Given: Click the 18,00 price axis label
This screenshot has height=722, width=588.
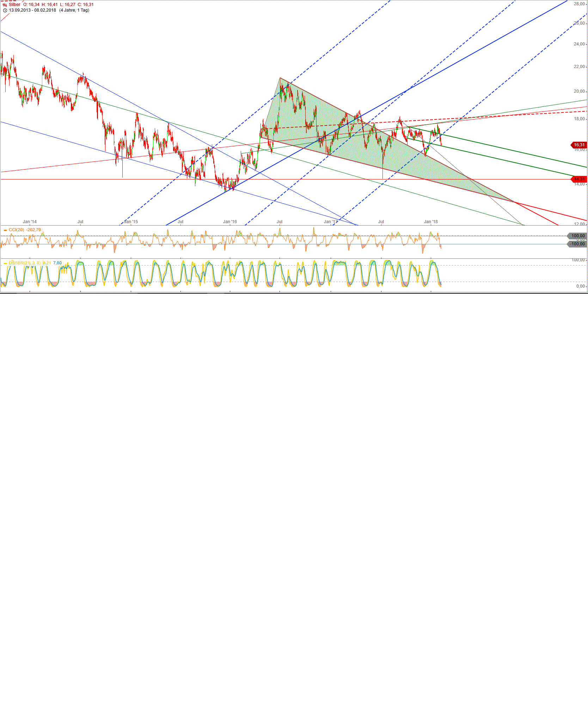Looking at the screenshot, I should [579, 119].
